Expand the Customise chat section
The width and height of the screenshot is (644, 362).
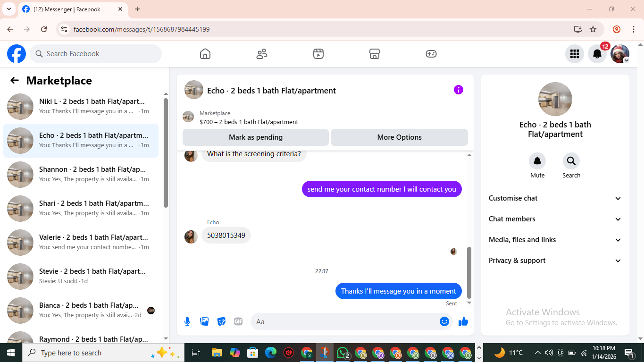pyautogui.click(x=555, y=198)
